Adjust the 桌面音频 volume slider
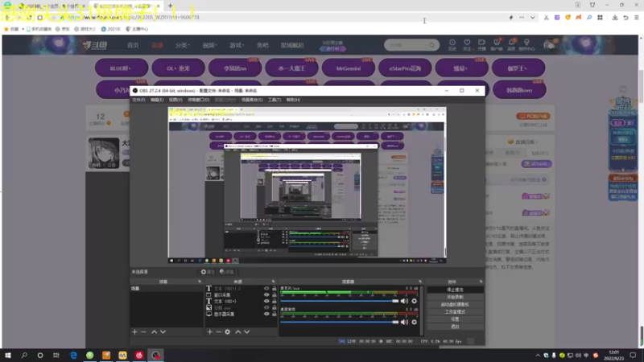 339,323
